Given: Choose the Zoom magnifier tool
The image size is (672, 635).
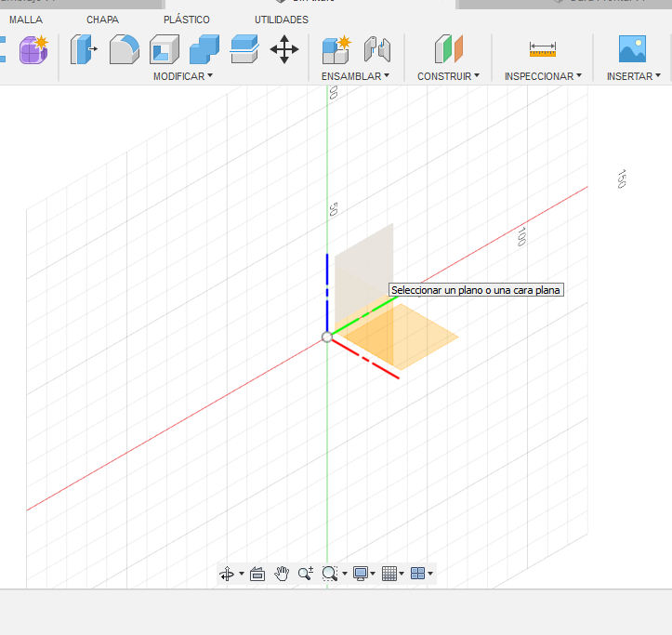Looking at the screenshot, I should tap(306, 574).
